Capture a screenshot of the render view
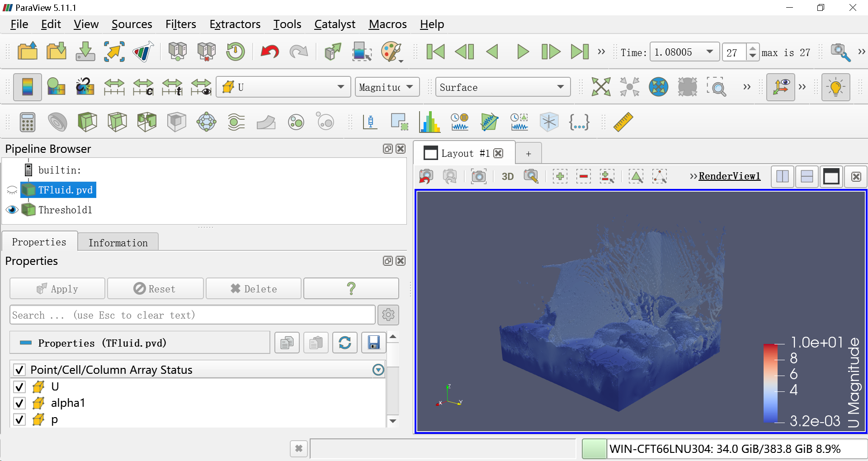This screenshot has height=461, width=868. [479, 176]
